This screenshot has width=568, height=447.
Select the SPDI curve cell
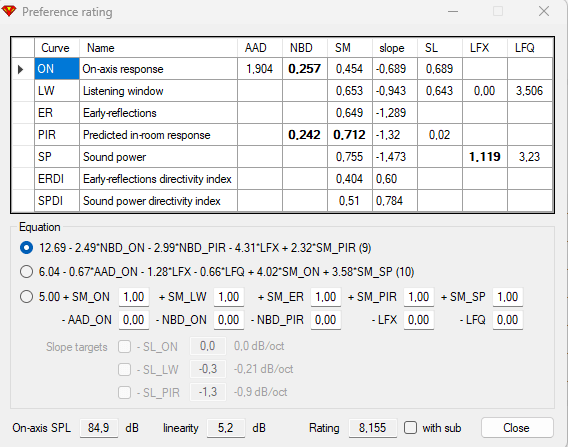(57, 201)
